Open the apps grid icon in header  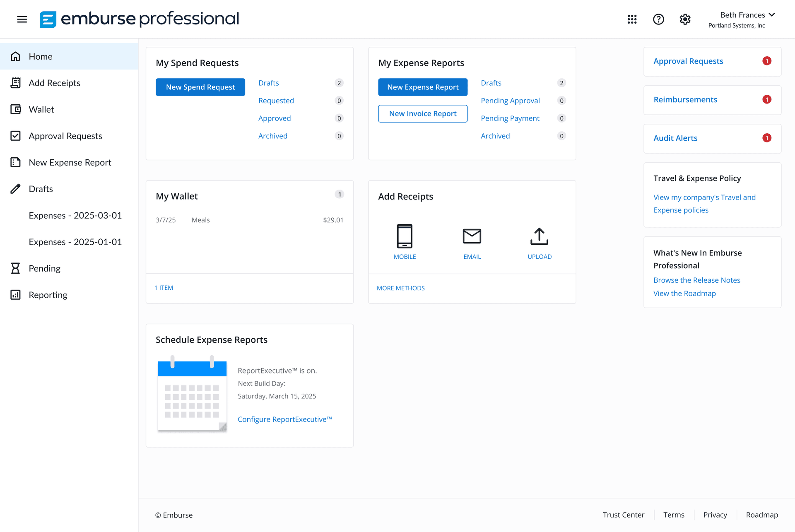[632, 19]
